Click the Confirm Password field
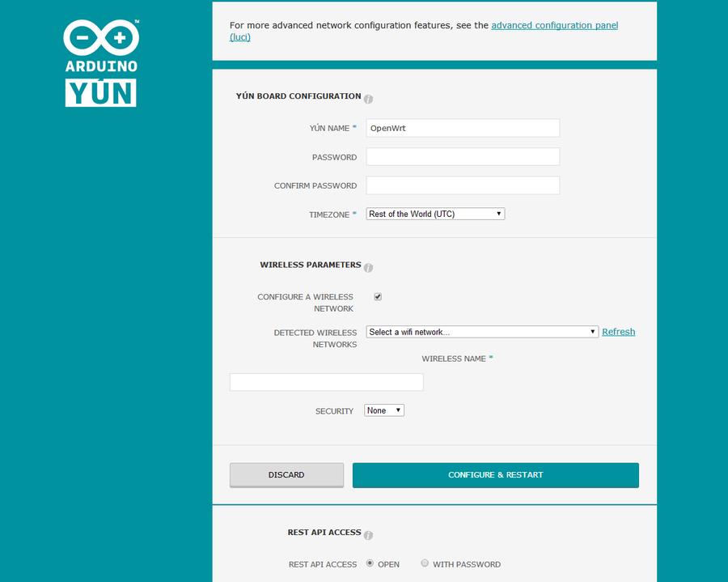The height and width of the screenshot is (582, 728). [x=463, y=185]
